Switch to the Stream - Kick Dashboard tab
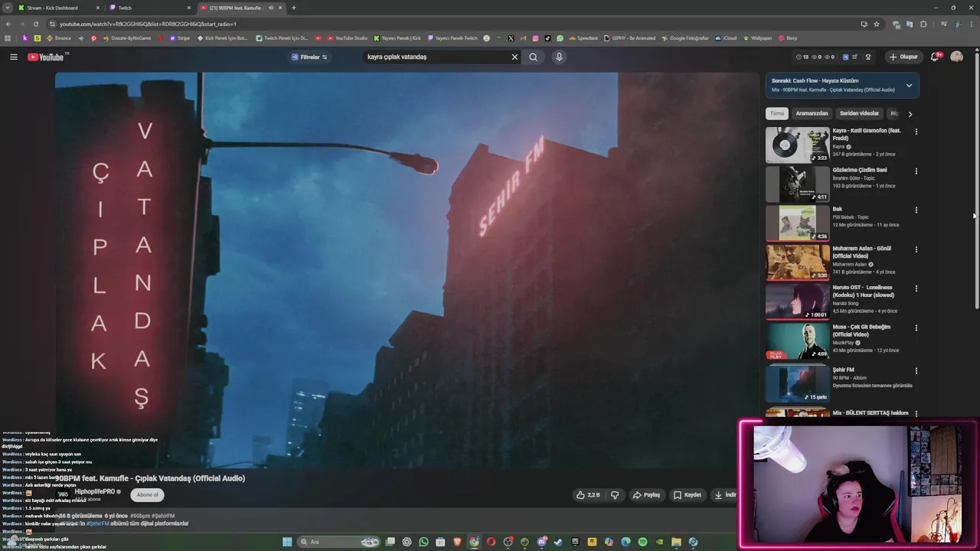The image size is (980, 551). click(59, 8)
